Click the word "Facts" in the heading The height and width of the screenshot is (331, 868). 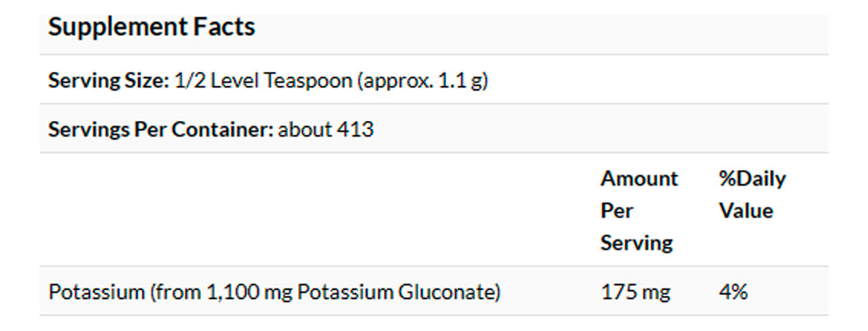226,27
